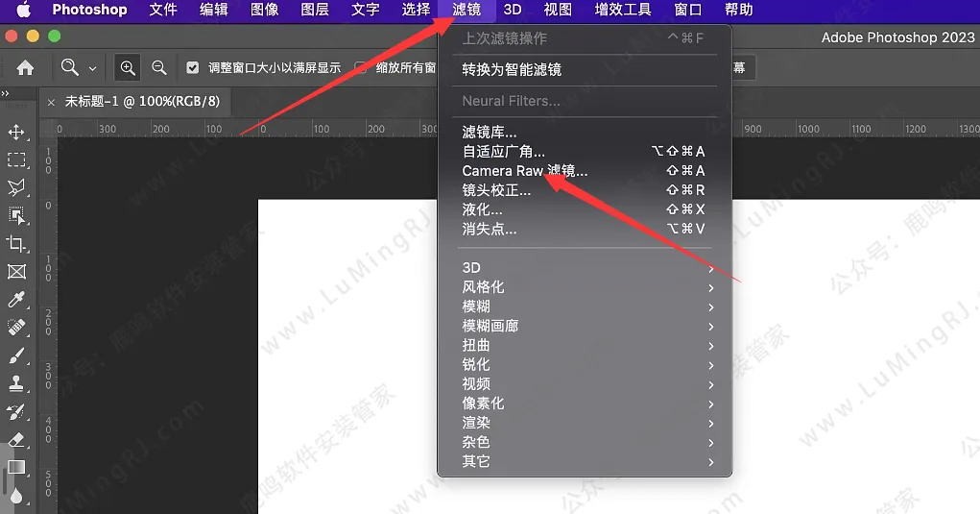980x514 pixels.
Task: Select the Spot Healing Brush tool
Action: coord(16,328)
